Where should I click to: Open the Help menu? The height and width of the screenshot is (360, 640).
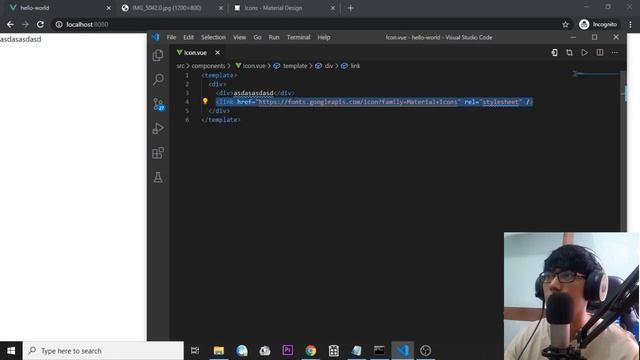pos(324,37)
